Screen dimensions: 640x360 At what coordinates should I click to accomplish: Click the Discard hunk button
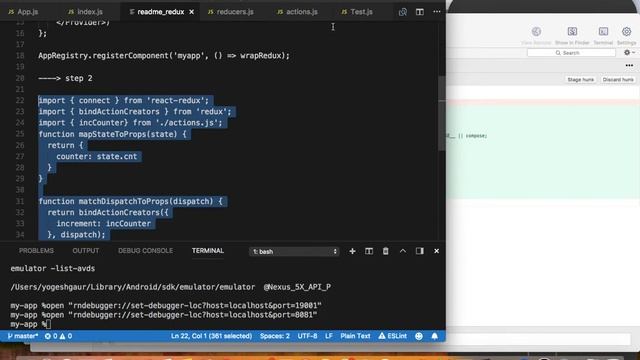pos(618,80)
